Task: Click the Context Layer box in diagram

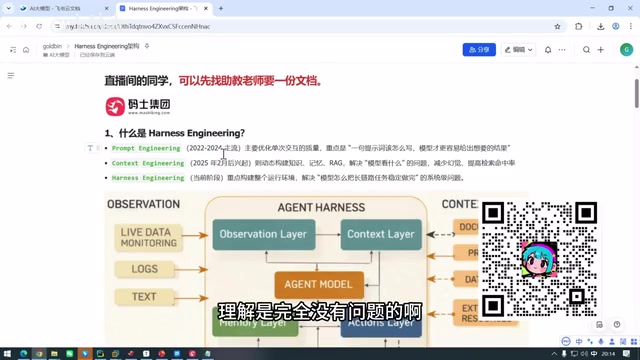Action: pyautogui.click(x=381, y=235)
